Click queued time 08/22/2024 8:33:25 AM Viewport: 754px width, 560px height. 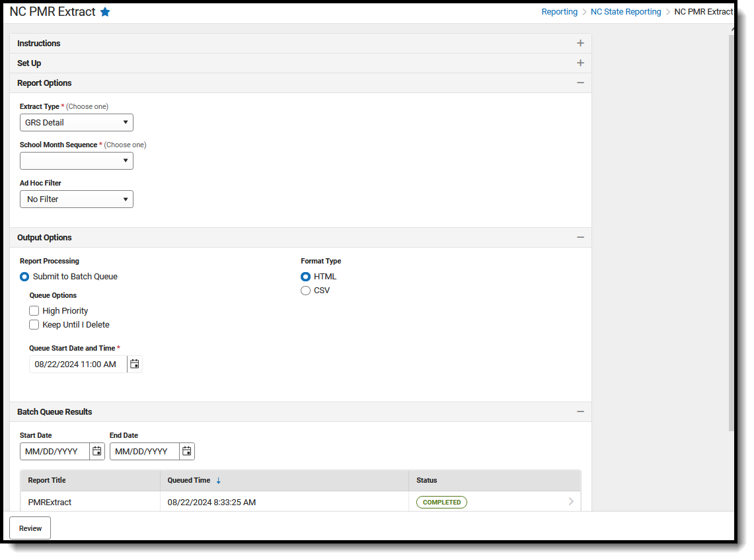tap(211, 503)
